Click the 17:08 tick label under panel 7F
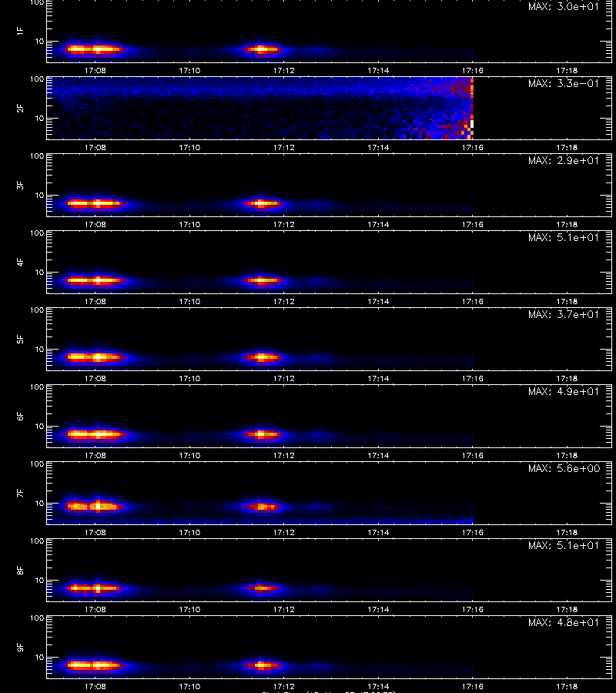This screenshot has width=616, height=693. pos(95,533)
